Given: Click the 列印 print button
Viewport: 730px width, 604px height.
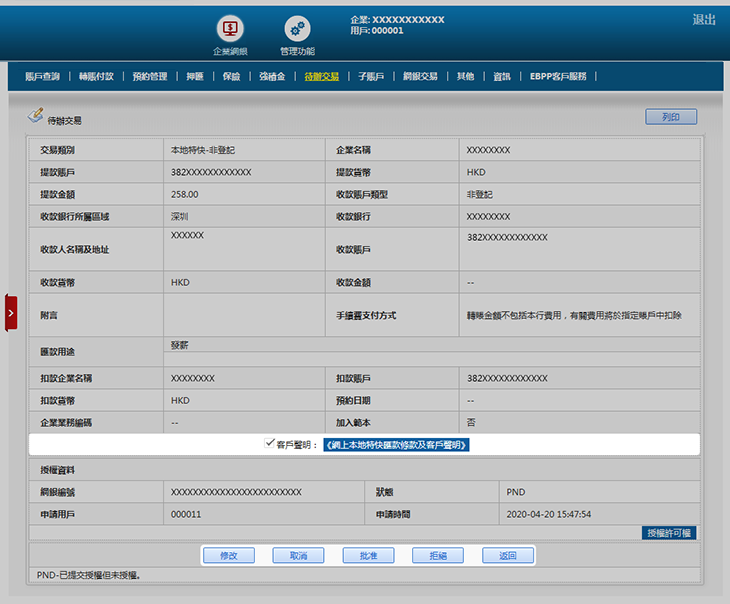Looking at the screenshot, I should point(671,117).
